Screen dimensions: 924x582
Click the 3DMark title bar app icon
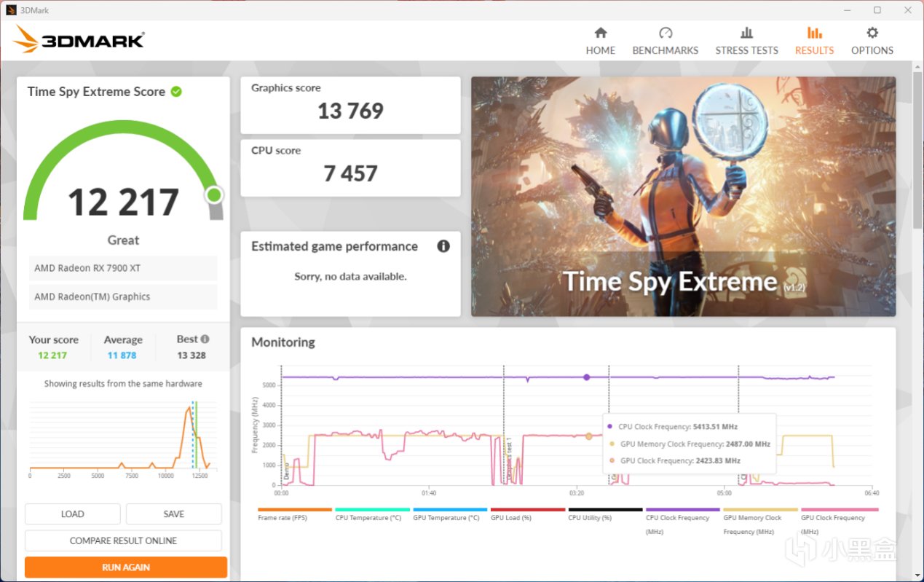[12, 10]
